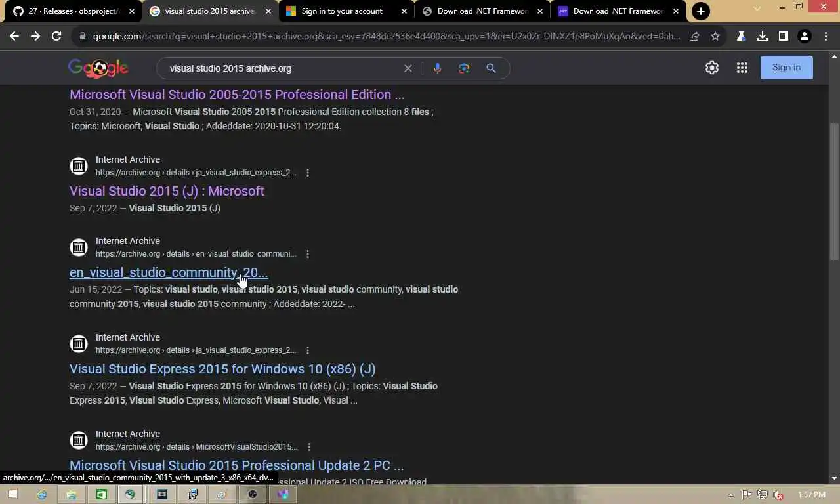Open the browser downloads icon
840x504 pixels.
762,36
